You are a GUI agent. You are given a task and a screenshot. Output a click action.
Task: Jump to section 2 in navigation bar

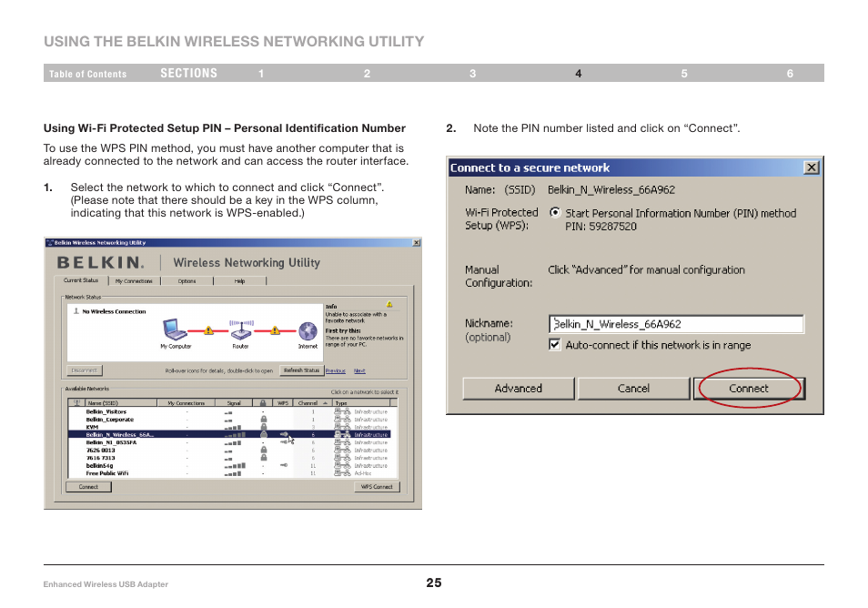tap(367, 73)
